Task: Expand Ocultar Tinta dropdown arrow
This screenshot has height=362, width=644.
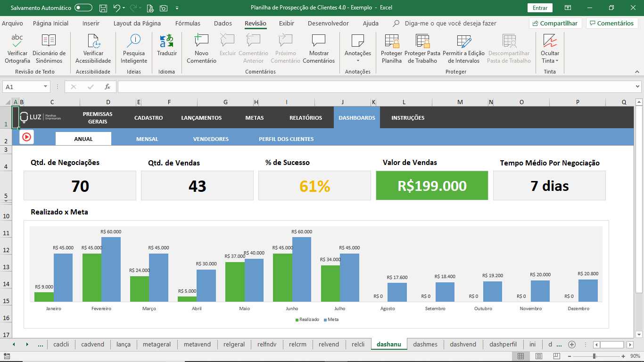Action: (x=557, y=61)
